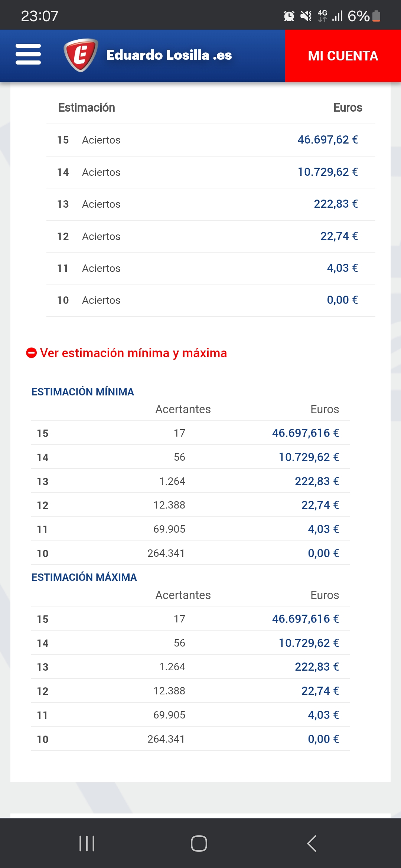Select the ESTIMACIÓN MÍNIMA heading
Viewport: 401px width, 868px height.
point(83,392)
